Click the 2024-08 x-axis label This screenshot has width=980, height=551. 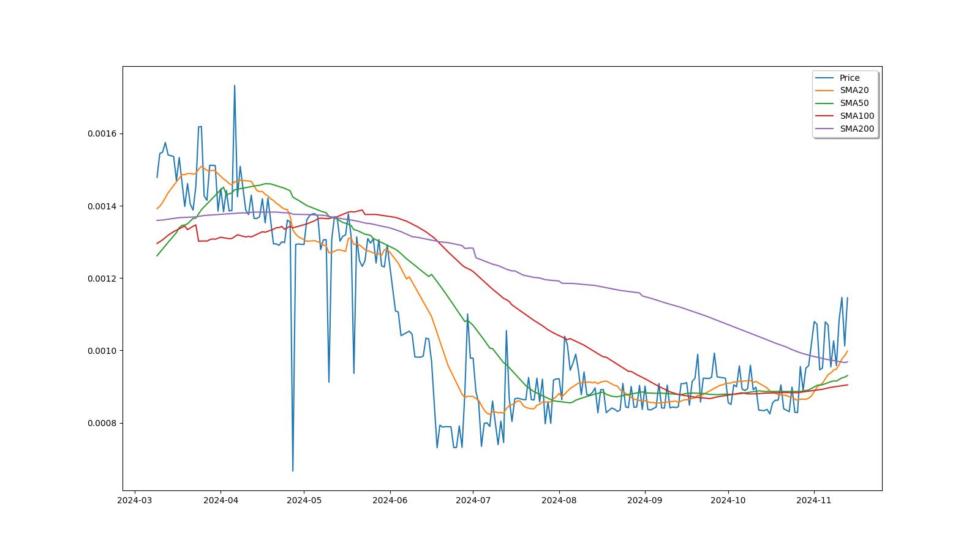pos(559,500)
